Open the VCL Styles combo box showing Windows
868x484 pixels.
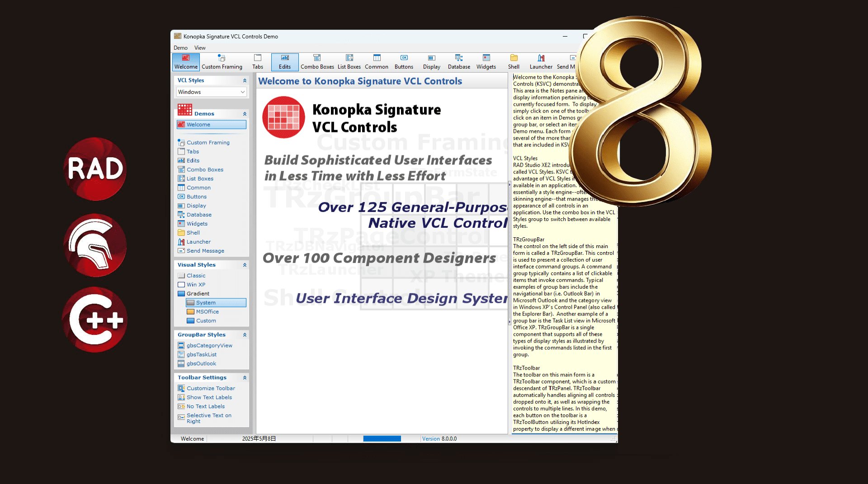(x=211, y=92)
